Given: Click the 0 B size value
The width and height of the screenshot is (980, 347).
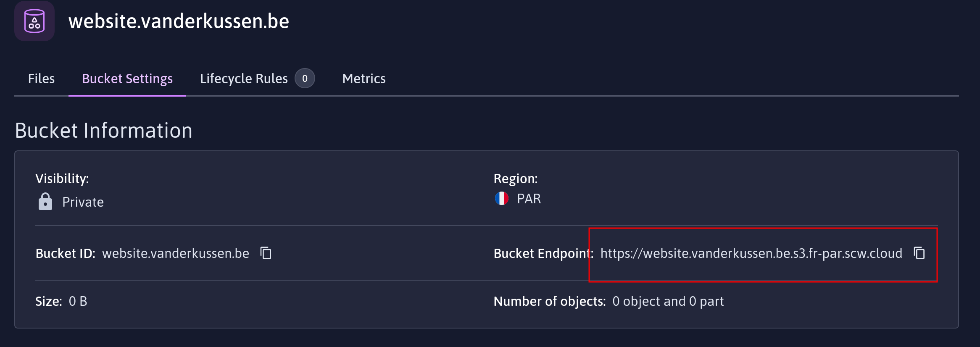Looking at the screenshot, I should 78,301.
